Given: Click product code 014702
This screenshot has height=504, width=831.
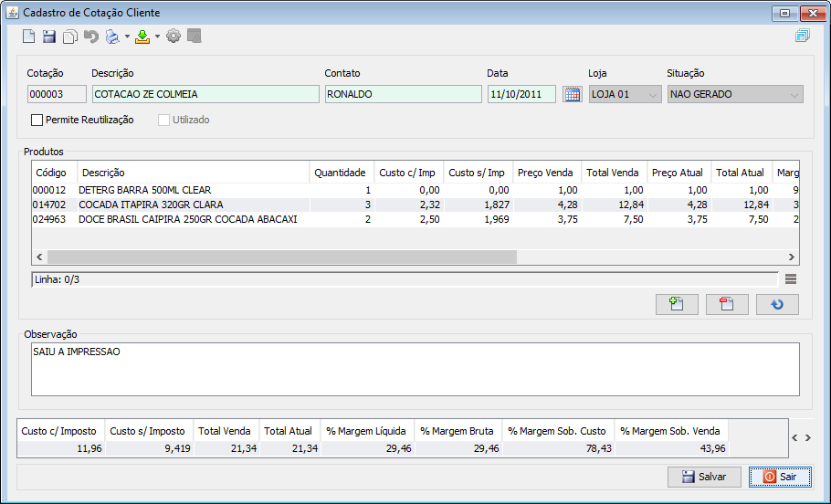Looking at the screenshot, I should pos(49,205).
